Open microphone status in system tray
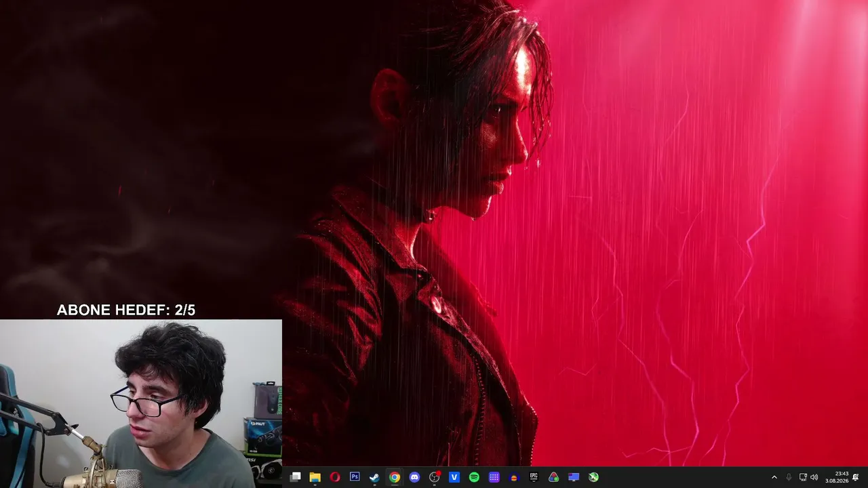The image size is (868, 488). point(789,477)
